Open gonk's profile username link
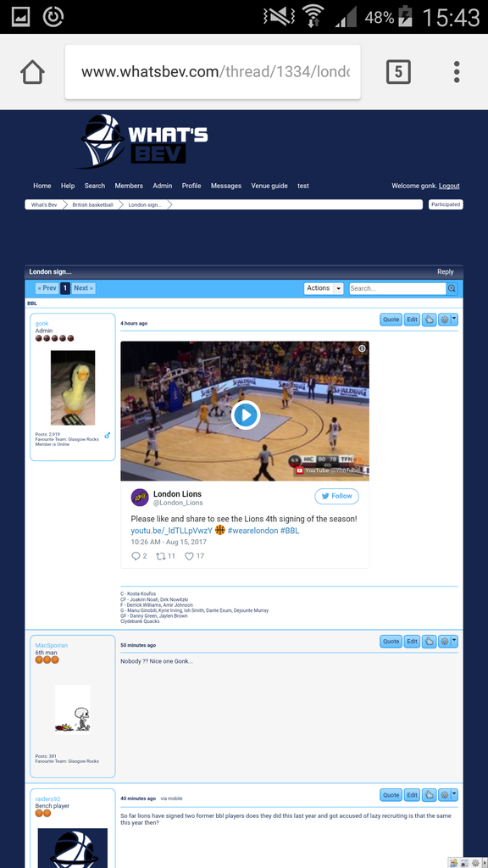 [x=42, y=323]
